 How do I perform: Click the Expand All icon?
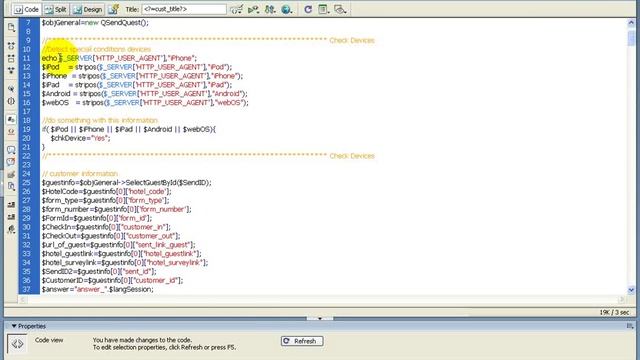pos(11,71)
